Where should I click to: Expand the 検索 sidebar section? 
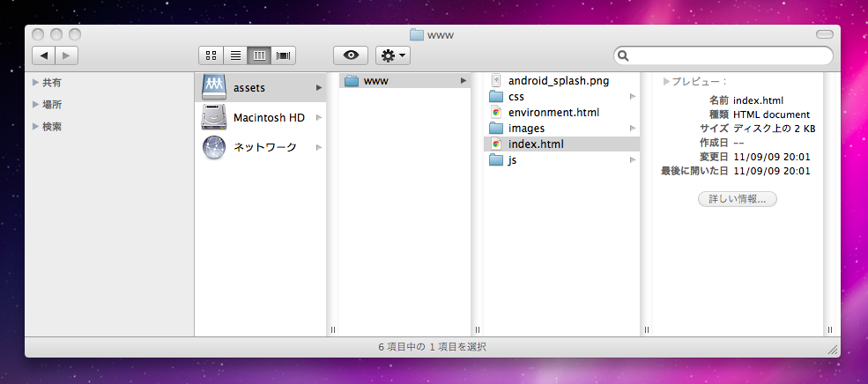click(x=36, y=126)
